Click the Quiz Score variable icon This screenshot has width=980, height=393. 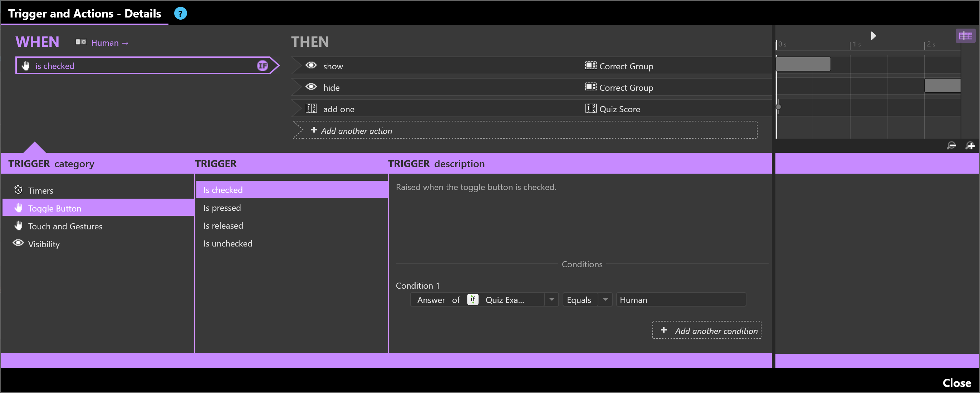[591, 109]
